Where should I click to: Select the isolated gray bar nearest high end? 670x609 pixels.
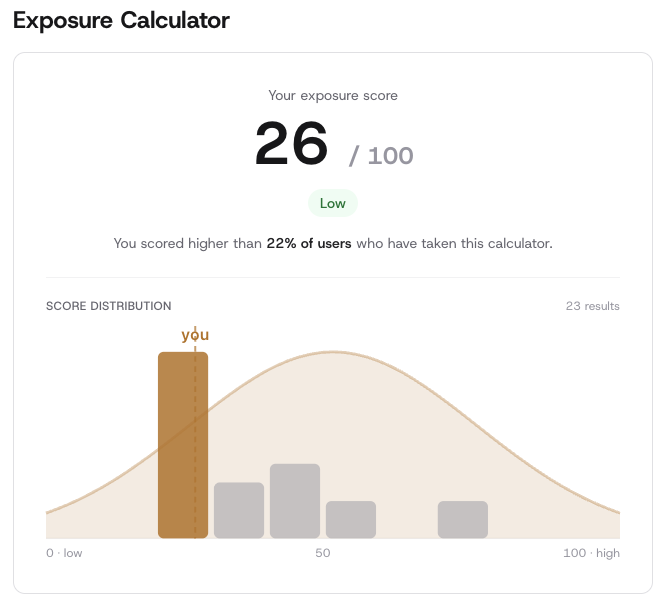pyautogui.click(x=463, y=519)
